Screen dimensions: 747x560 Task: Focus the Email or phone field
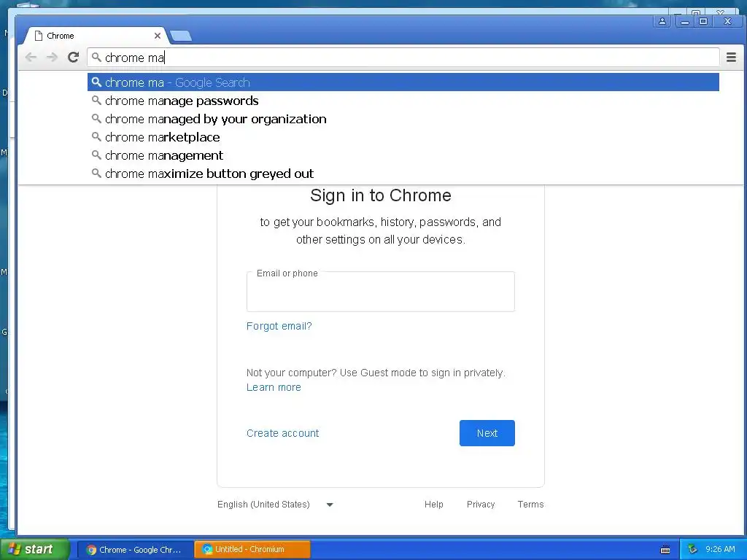[380, 292]
